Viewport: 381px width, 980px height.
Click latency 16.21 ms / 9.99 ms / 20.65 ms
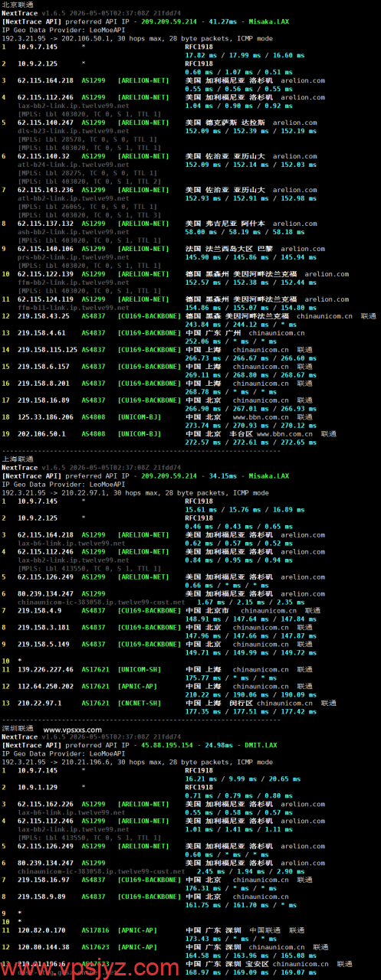(x=241, y=779)
